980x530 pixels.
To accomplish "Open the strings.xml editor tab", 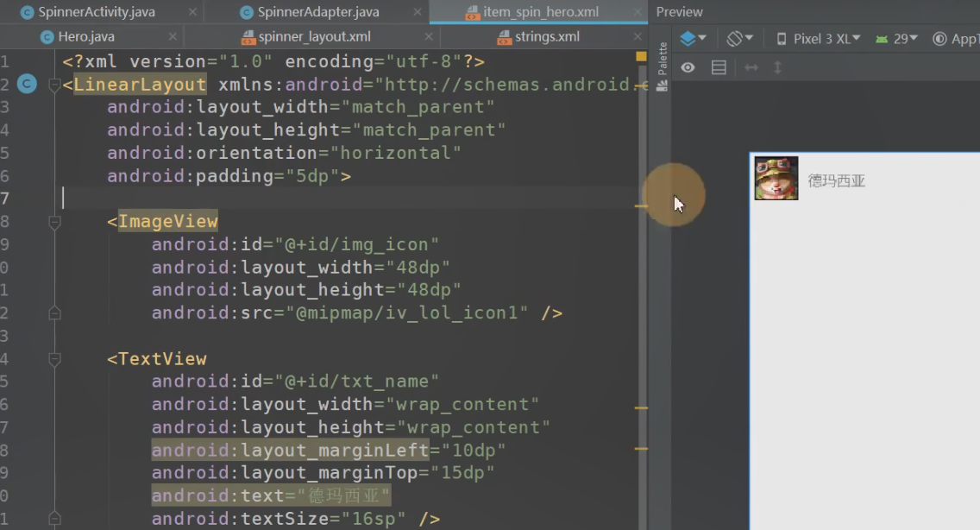I will coord(547,37).
